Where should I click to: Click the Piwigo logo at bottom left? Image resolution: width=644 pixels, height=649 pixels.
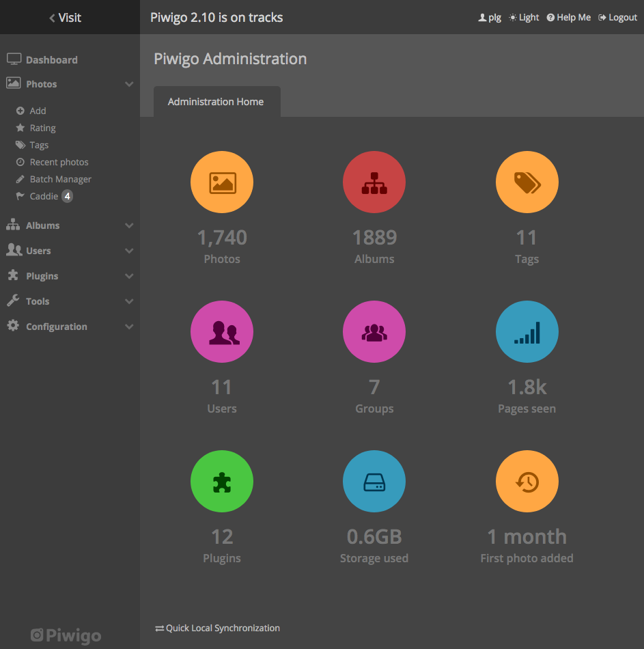[x=65, y=635]
